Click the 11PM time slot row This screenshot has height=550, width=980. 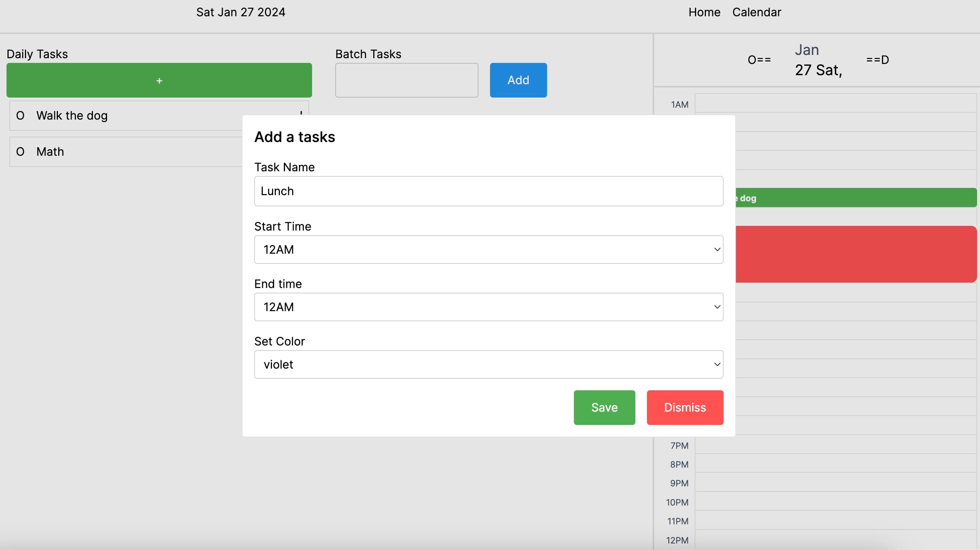tap(836, 520)
